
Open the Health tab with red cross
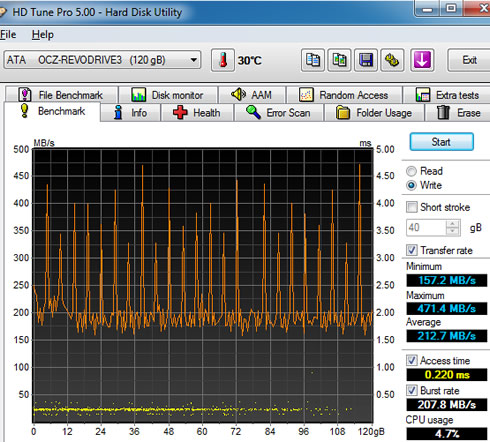coord(197,113)
